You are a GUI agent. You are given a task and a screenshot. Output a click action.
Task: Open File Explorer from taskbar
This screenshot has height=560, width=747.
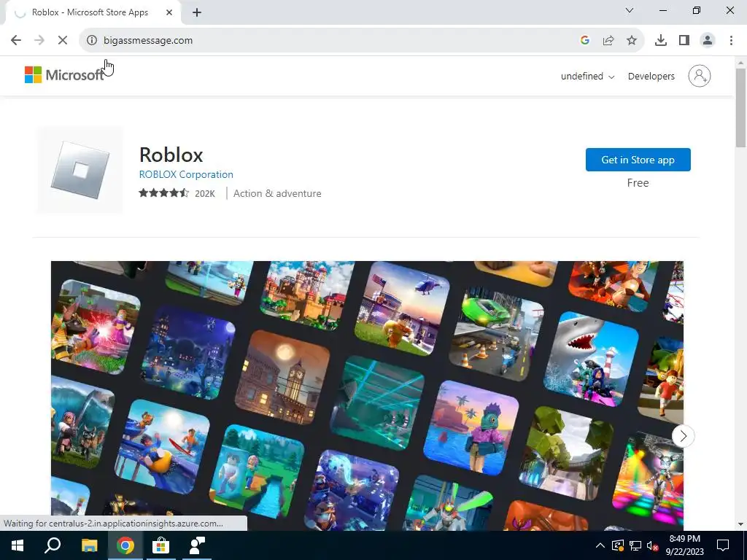pos(89,545)
